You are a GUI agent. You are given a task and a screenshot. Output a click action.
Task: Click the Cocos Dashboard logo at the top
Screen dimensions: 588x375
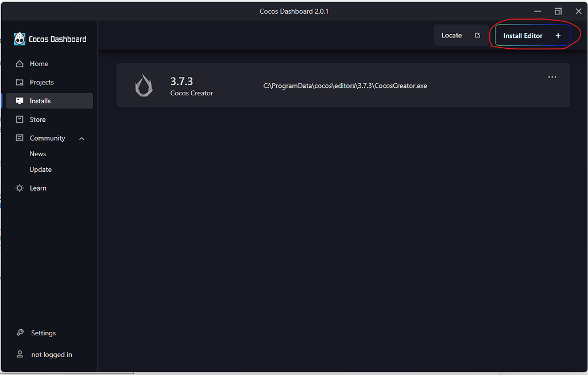(19, 38)
